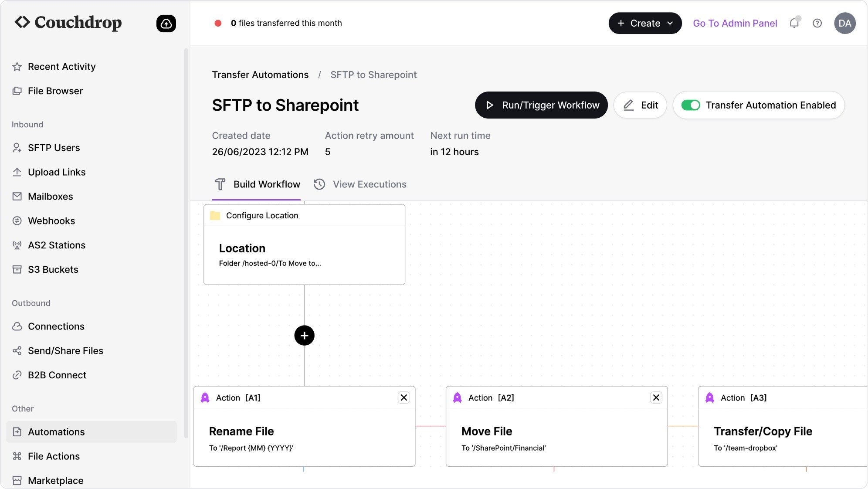Follow the Go To Admin Panel link
Viewport: 868px width, 489px height.
[735, 23]
